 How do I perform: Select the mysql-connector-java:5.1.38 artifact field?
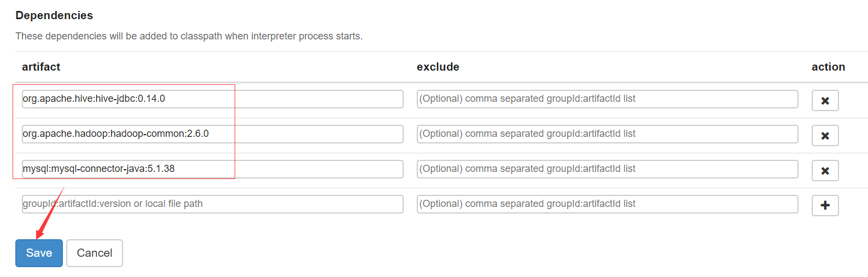[x=212, y=169]
